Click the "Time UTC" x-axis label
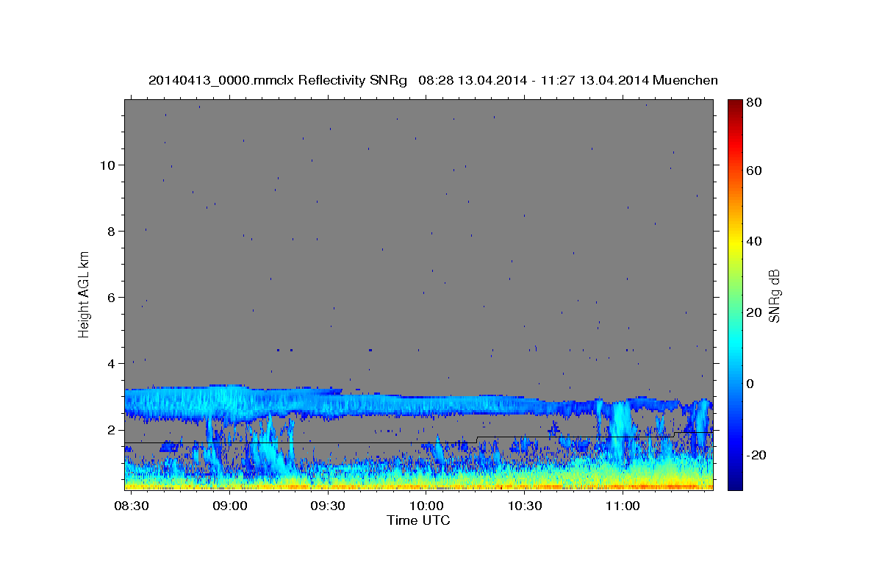Screen dimensions: 882x588 418,520
